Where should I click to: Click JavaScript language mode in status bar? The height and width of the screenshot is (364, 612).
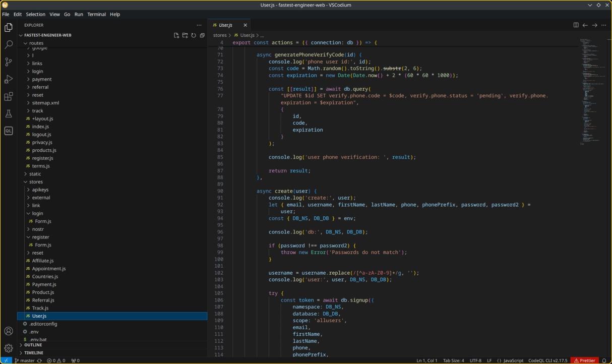pos(510,360)
